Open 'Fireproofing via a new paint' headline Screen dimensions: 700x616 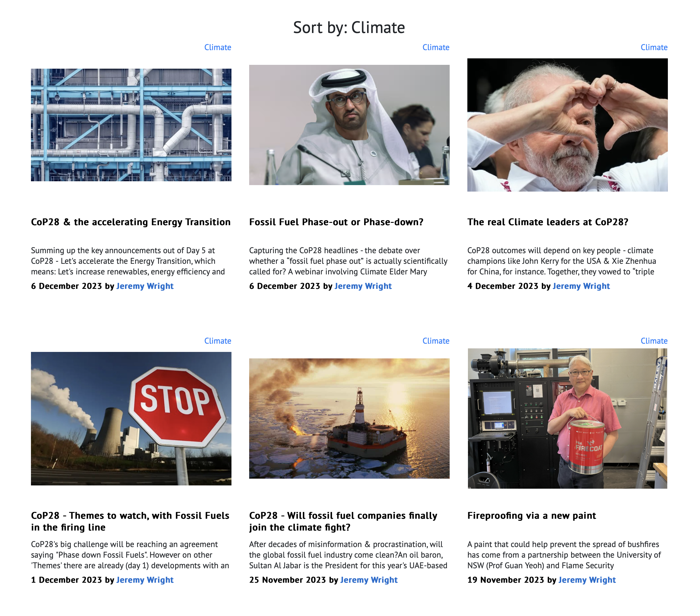click(x=532, y=516)
